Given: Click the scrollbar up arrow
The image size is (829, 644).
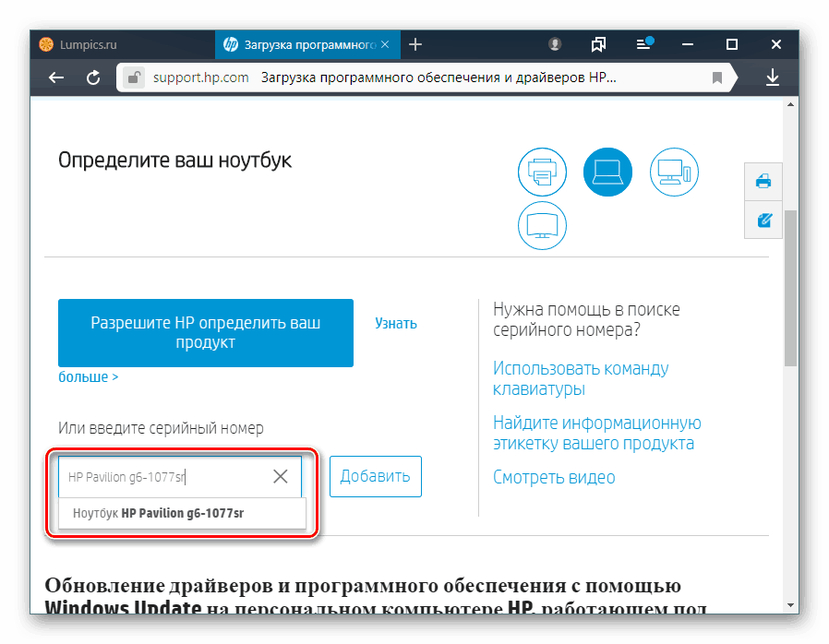Looking at the screenshot, I should pyautogui.click(x=790, y=104).
